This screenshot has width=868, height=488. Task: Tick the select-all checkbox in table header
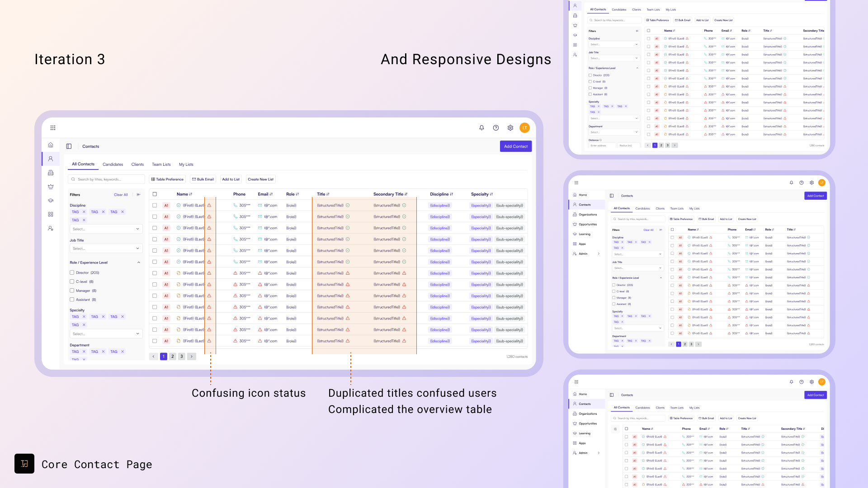click(155, 194)
